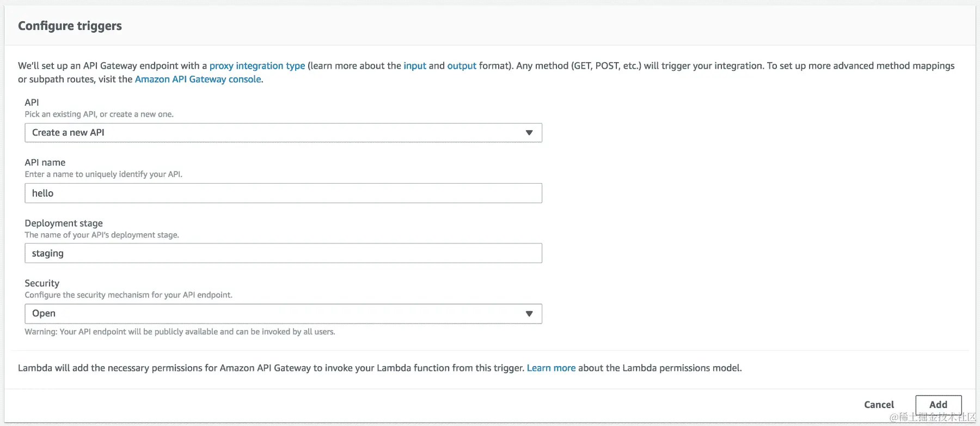Open the 'Create a new API' dropdown
This screenshot has width=980, height=426.
283,133
